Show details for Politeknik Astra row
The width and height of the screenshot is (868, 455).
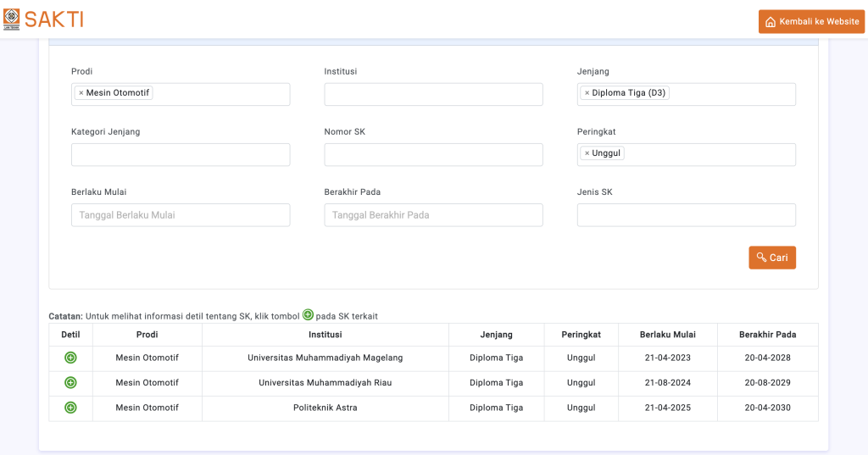(x=70, y=408)
